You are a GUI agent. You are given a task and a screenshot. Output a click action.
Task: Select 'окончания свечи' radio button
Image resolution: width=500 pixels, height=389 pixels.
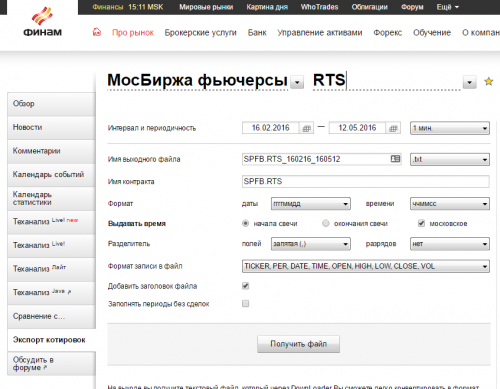coord(326,223)
